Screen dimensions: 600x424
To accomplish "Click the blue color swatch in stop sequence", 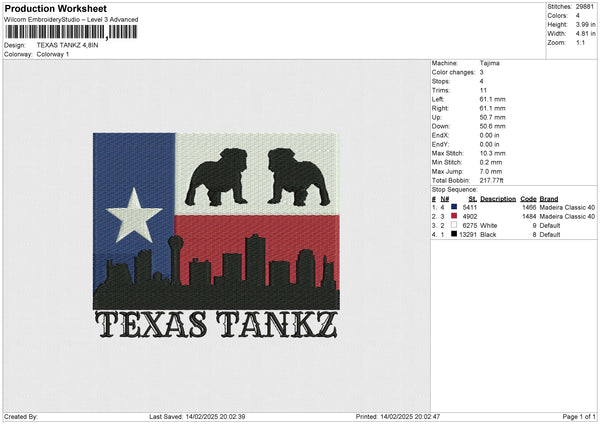I will [x=455, y=207].
